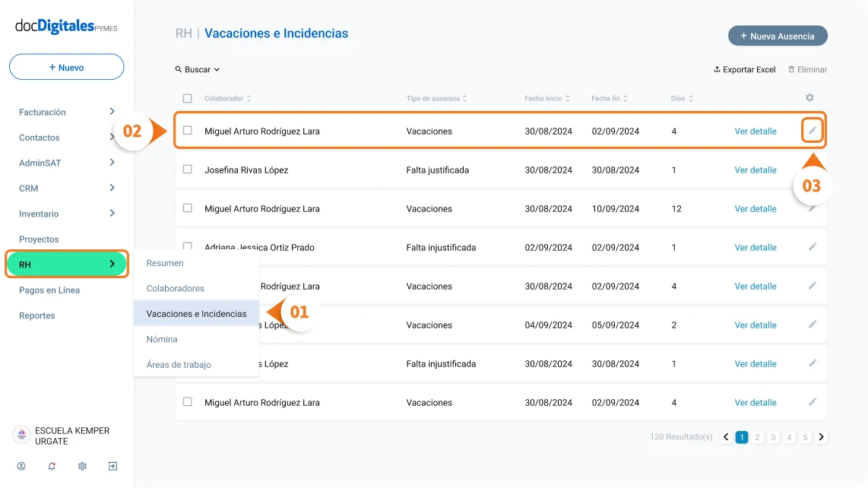Viewport: 868px width, 488px height.
Task: Jump to page 3 of results
Action: (773, 437)
